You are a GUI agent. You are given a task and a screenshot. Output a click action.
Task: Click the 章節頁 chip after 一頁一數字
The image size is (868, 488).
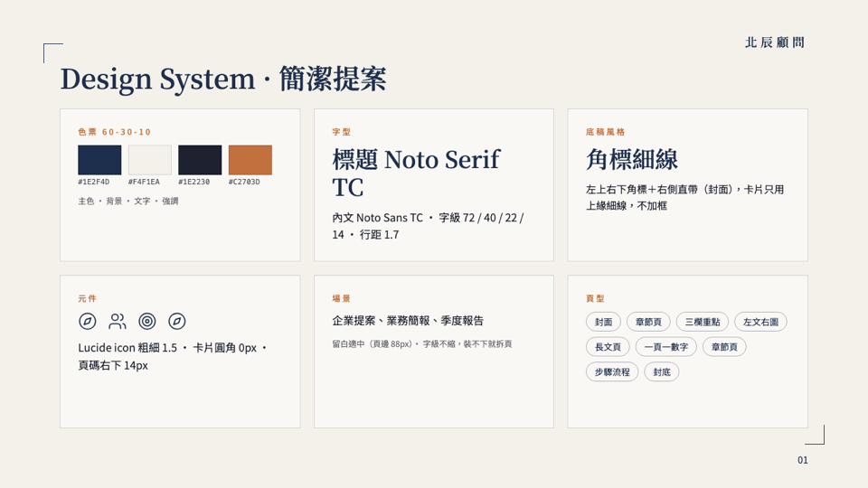(724, 347)
